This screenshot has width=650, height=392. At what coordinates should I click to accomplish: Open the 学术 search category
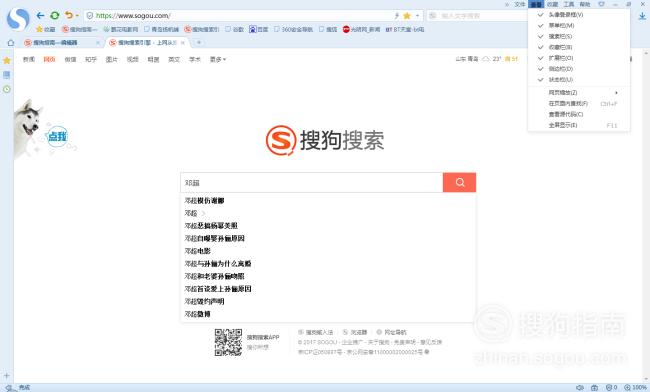click(194, 59)
